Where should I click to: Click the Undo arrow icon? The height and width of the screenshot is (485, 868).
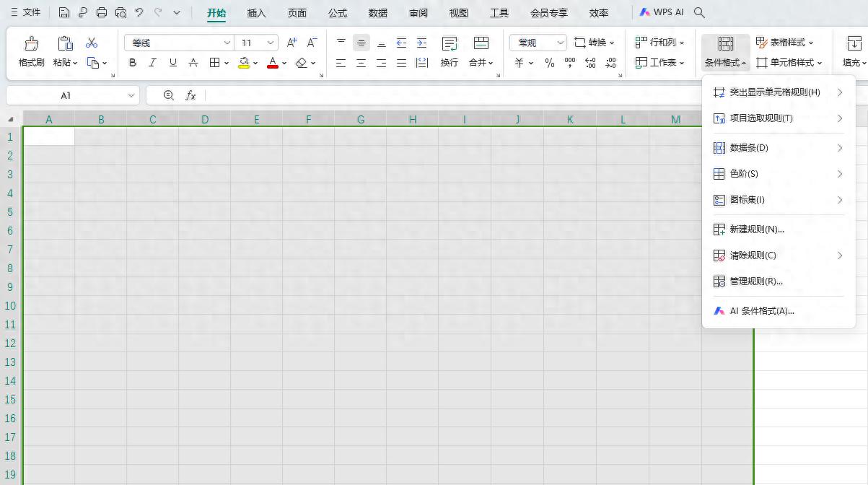click(139, 13)
